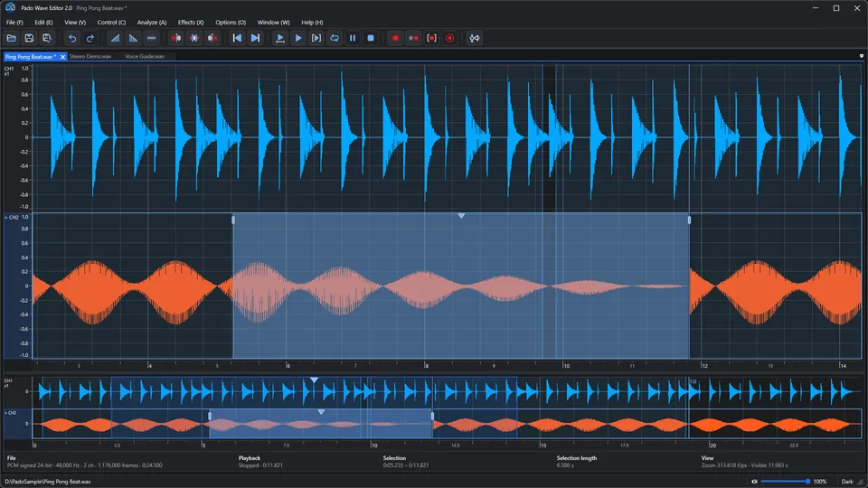The width and height of the screenshot is (868, 488).
Task: Jump to the end of the track
Action: [x=255, y=38]
